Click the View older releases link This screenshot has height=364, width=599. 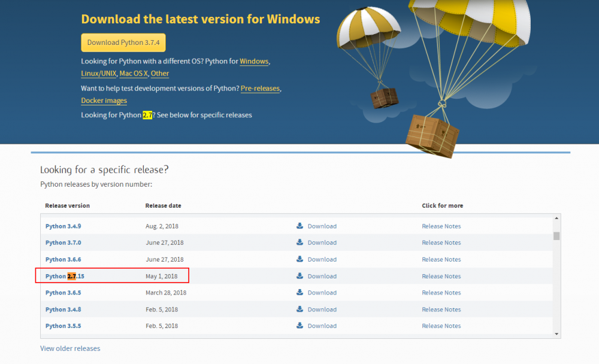pyautogui.click(x=70, y=348)
